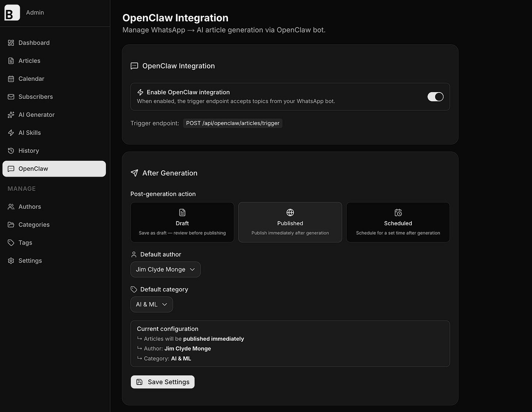Click the Scheduled calendar-clock icon
This screenshot has height=412, width=532.
pyautogui.click(x=398, y=212)
